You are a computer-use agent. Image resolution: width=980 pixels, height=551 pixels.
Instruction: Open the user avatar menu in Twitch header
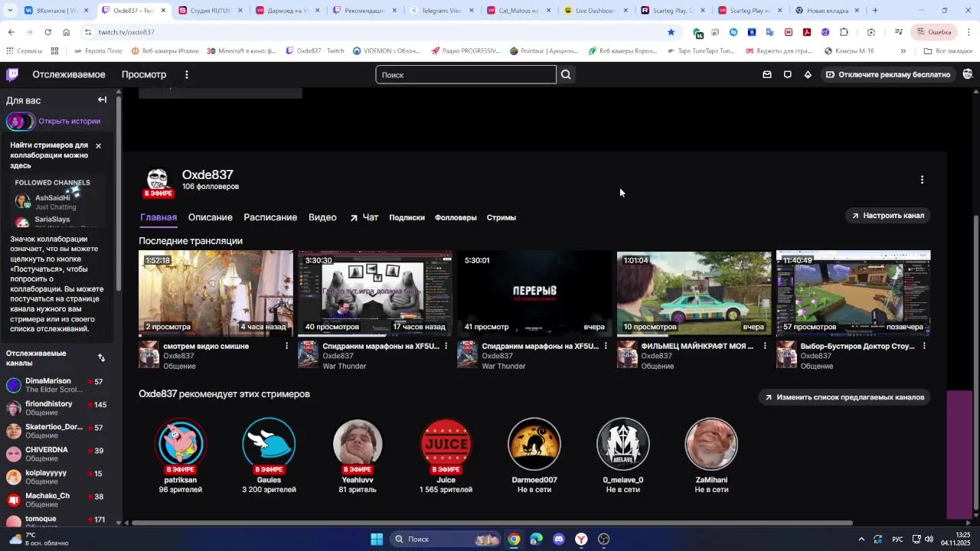(x=968, y=74)
